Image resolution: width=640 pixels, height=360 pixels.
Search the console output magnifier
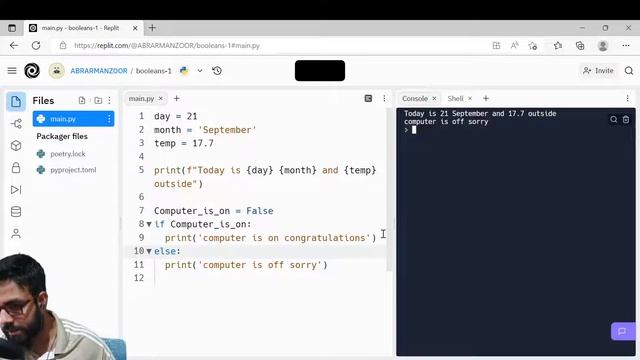pyautogui.click(x=613, y=119)
